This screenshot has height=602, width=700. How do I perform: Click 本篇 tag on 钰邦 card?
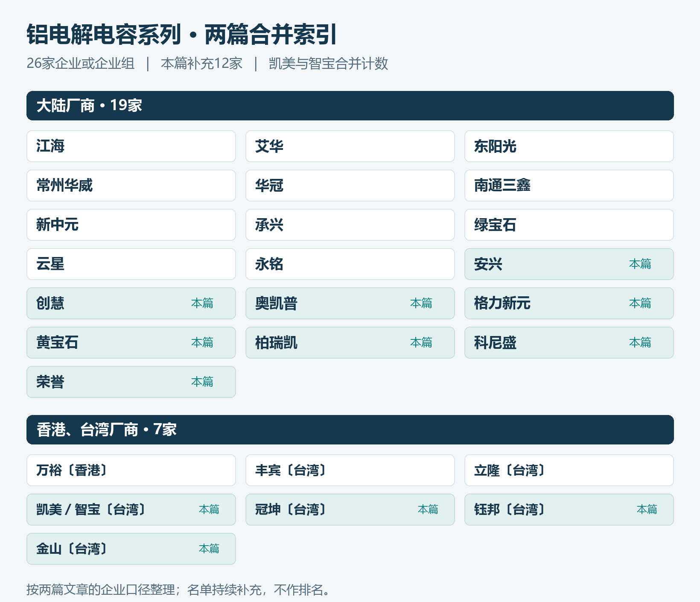click(647, 509)
